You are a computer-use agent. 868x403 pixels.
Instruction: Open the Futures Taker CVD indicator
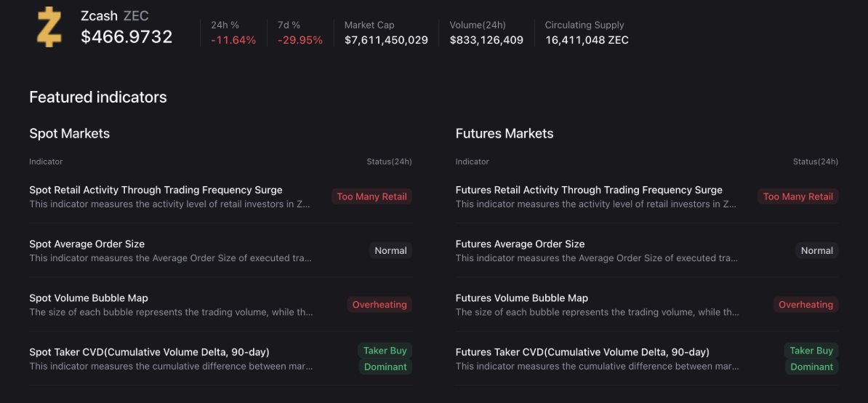pyautogui.click(x=582, y=352)
